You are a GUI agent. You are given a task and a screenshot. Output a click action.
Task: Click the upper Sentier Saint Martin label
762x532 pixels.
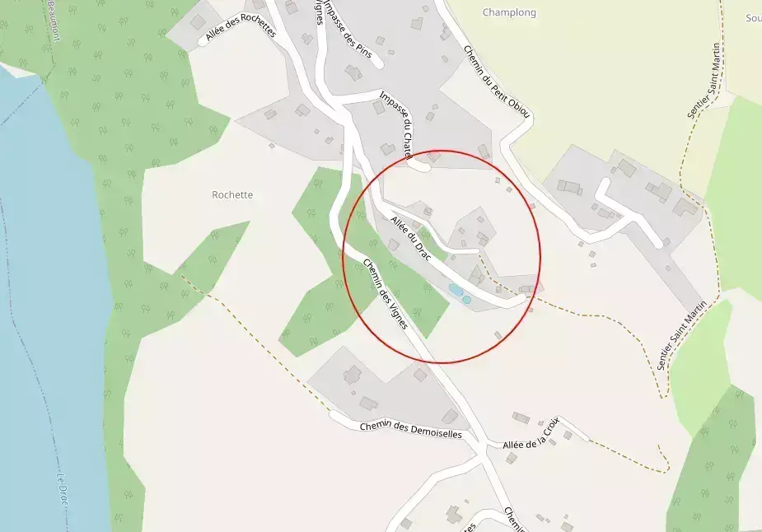(704, 81)
